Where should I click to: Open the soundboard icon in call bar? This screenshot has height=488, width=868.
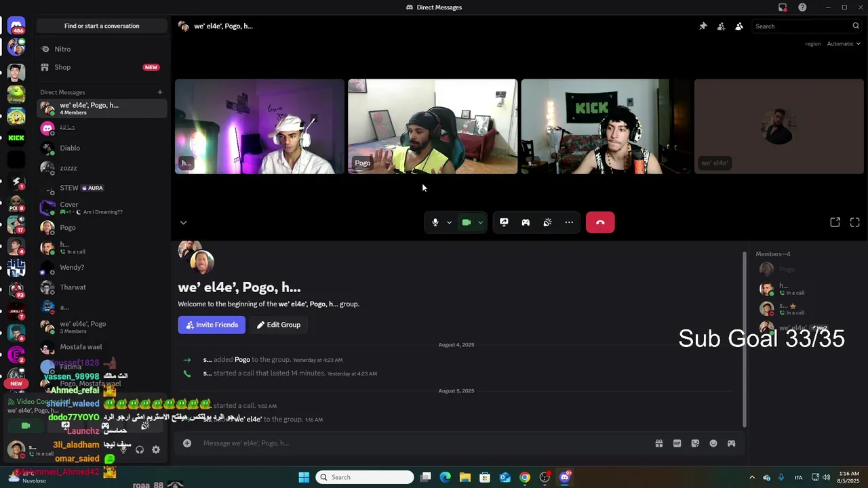click(547, 222)
